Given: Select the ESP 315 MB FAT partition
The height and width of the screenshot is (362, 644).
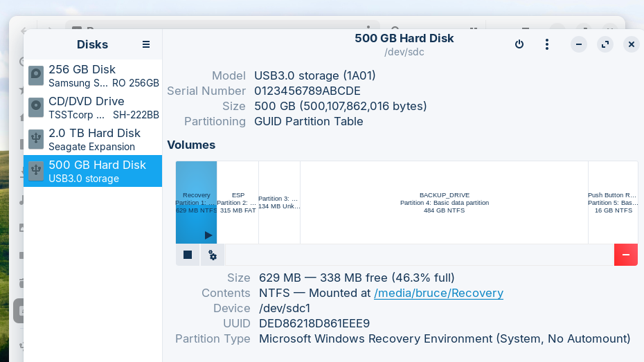Looking at the screenshot, I should [x=238, y=202].
